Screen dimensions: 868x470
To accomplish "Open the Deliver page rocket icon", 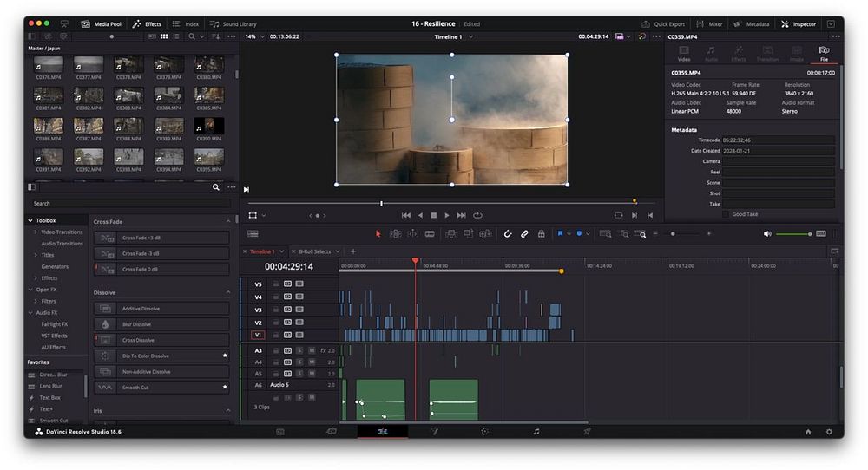I will [x=587, y=431].
